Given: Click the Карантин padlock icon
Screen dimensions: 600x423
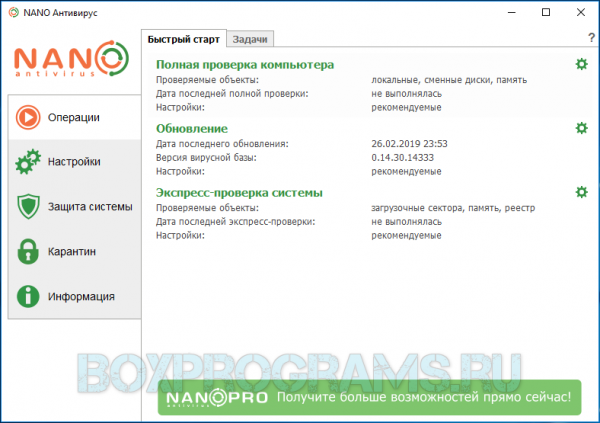Looking at the screenshot, I should (28, 252).
